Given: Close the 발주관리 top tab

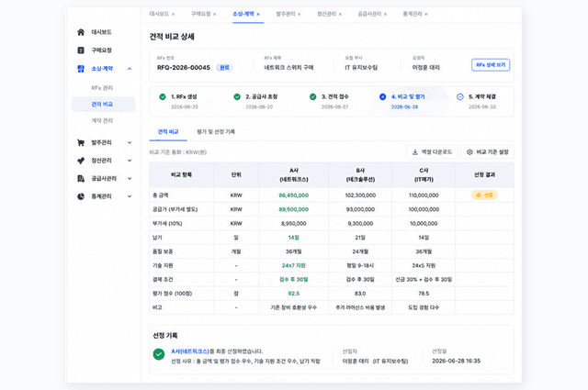Looking at the screenshot, I should click(x=300, y=15).
